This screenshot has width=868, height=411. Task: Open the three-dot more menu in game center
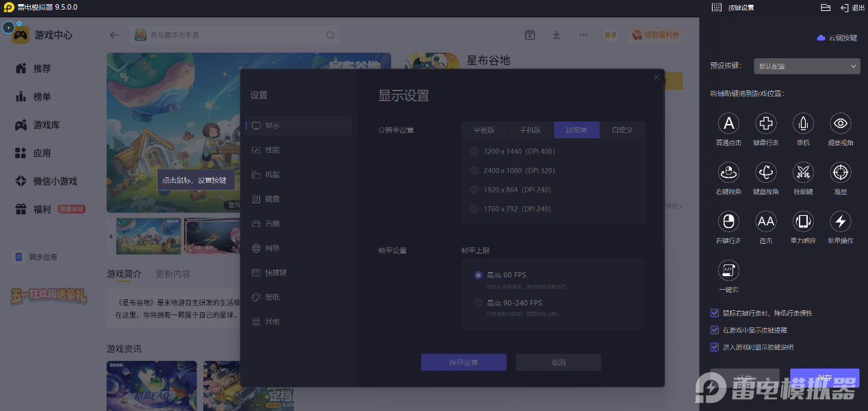point(583,35)
